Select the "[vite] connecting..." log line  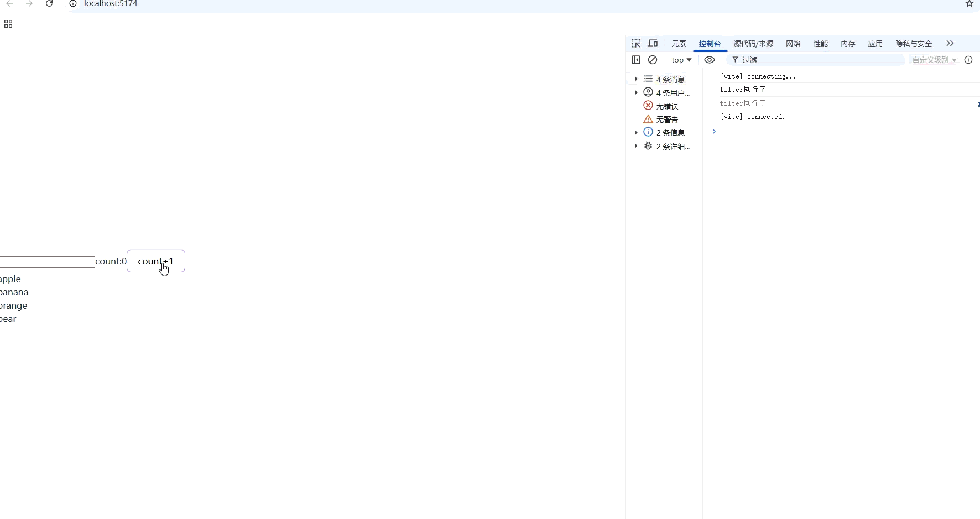[x=758, y=76]
